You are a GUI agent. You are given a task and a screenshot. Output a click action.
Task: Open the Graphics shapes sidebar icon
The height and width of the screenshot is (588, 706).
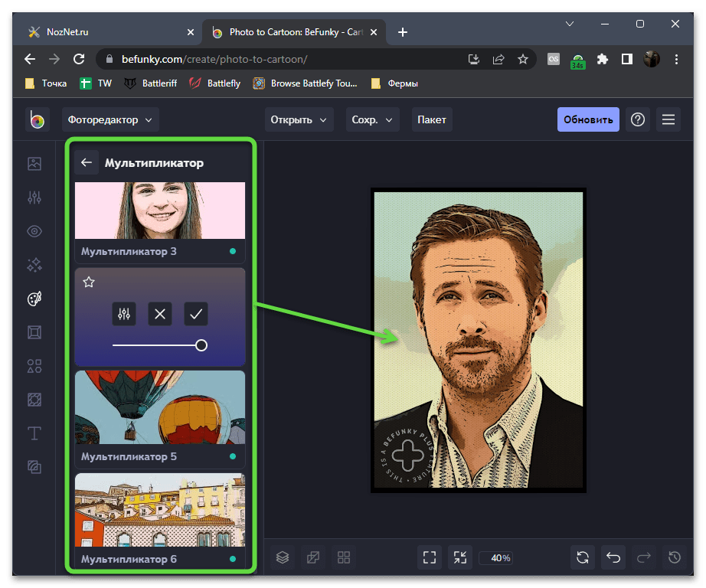[x=34, y=366]
